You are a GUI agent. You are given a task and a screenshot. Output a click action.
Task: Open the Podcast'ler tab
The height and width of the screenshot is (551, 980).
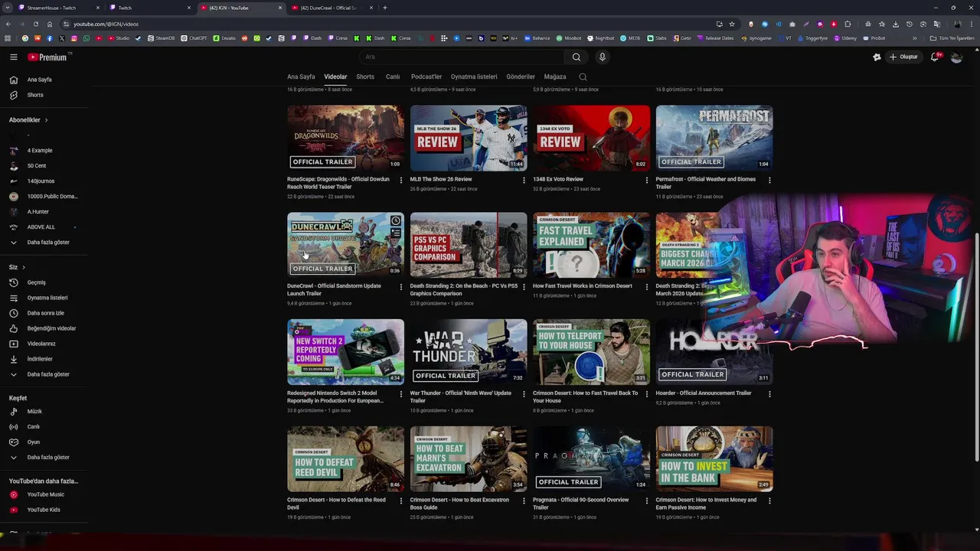426,77
